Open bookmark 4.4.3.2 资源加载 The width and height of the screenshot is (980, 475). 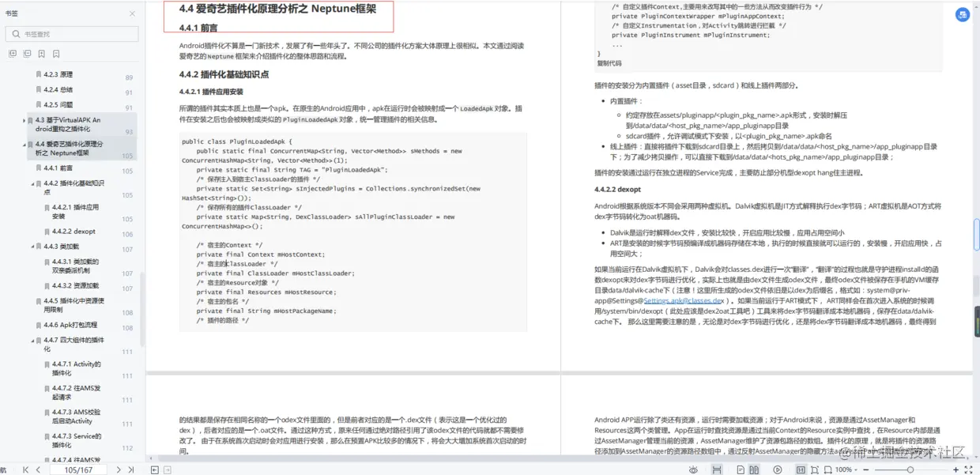[76, 286]
